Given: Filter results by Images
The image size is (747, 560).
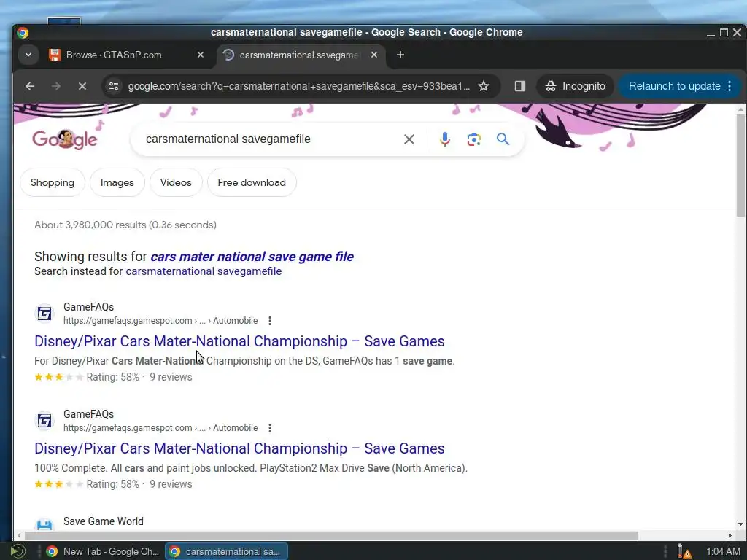Looking at the screenshot, I should coord(117,182).
